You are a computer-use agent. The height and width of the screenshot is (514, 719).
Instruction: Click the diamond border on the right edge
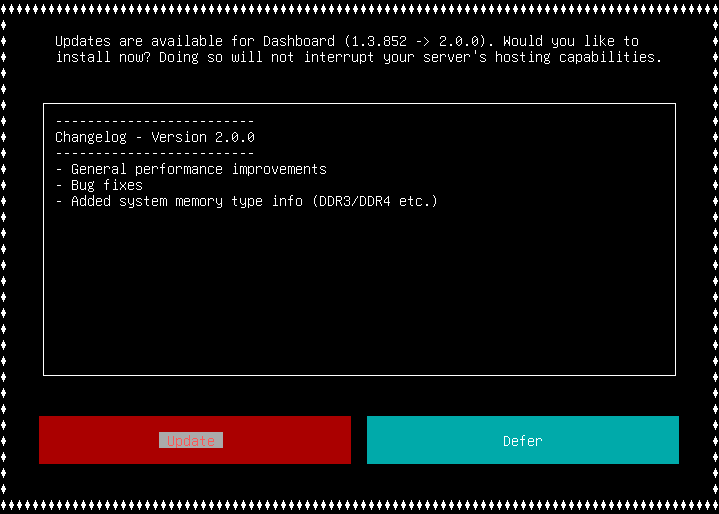tap(714, 257)
